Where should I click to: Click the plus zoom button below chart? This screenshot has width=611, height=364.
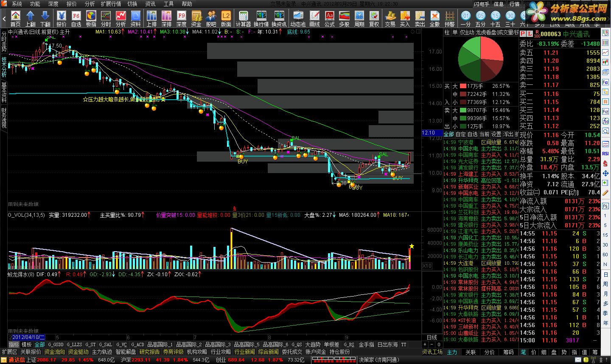[x=425, y=344]
